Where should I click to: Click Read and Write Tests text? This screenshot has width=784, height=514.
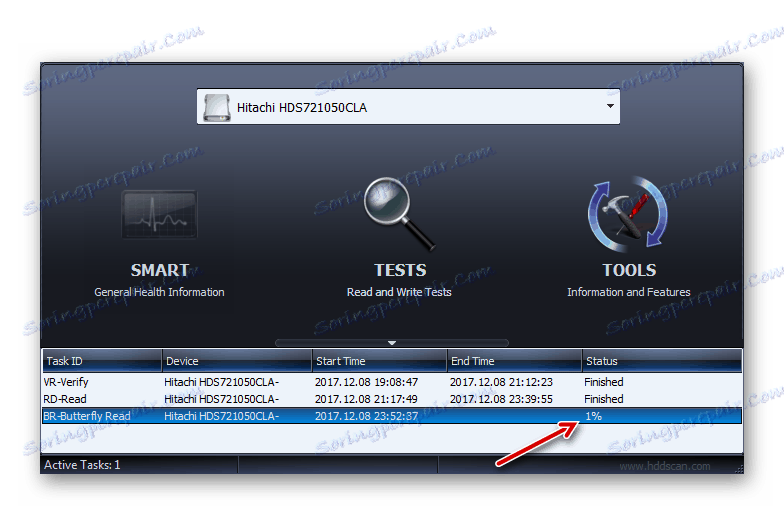click(399, 292)
